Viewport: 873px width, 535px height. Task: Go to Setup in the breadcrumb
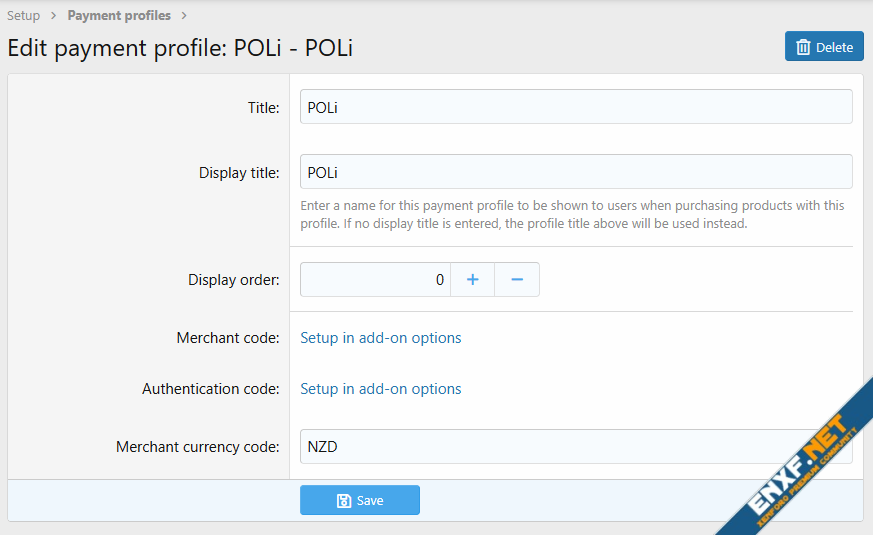(24, 16)
